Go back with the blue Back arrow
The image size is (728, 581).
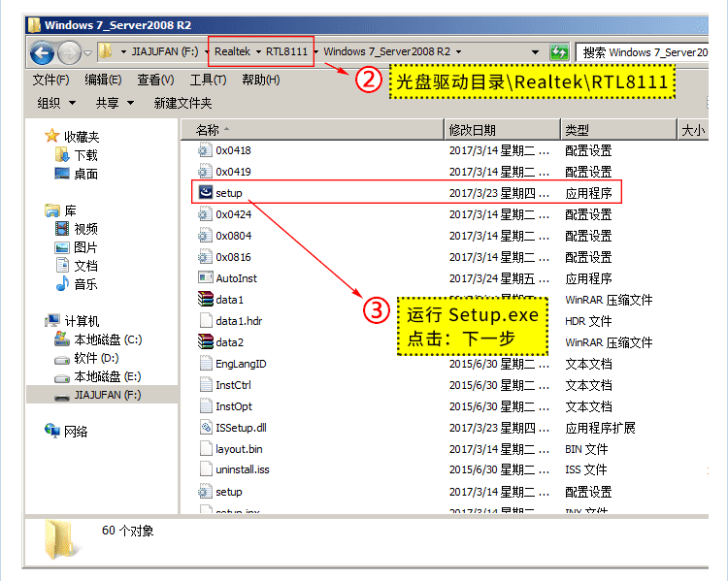tap(43, 52)
